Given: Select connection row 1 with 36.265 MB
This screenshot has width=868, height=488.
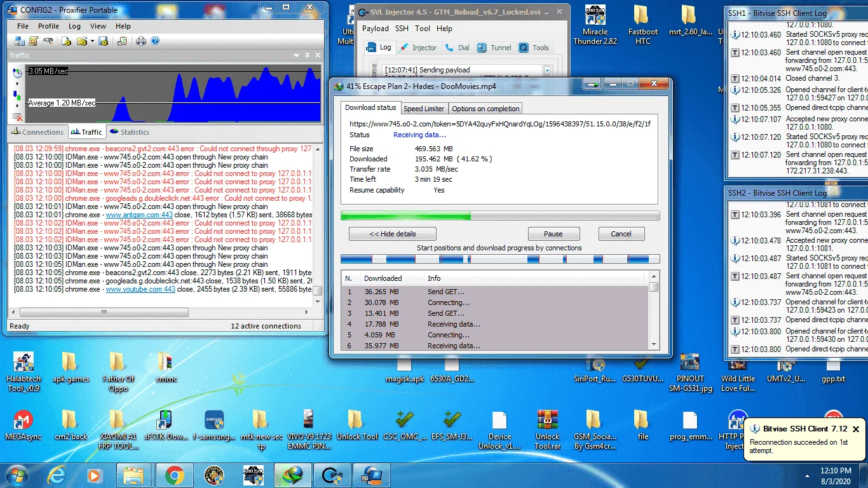Looking at the screenshot, I should click(494, 292).
